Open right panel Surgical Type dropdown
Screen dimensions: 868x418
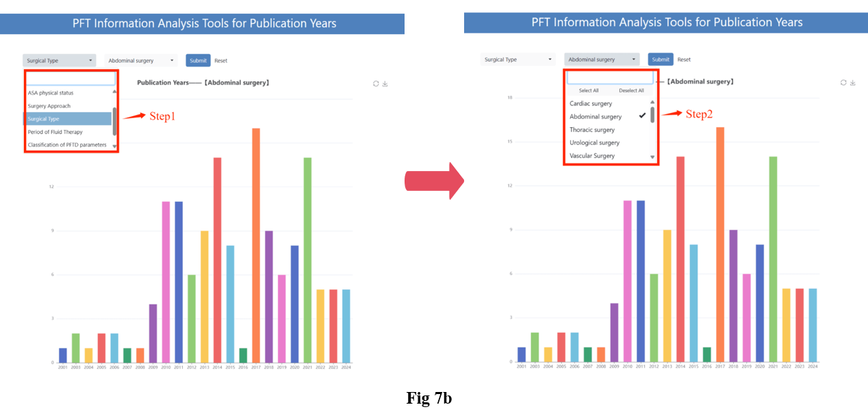[x=518, y=60]
